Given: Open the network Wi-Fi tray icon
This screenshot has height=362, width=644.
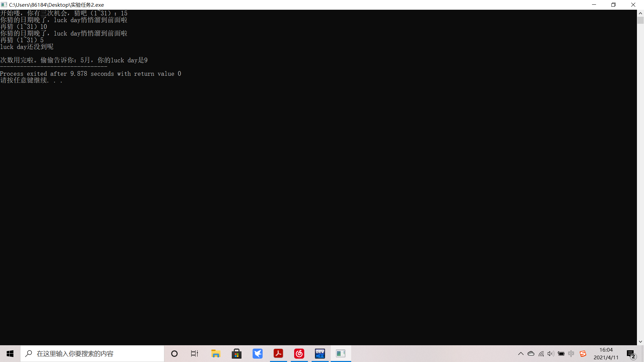Looking at the screenshot, I should (541, 354).
